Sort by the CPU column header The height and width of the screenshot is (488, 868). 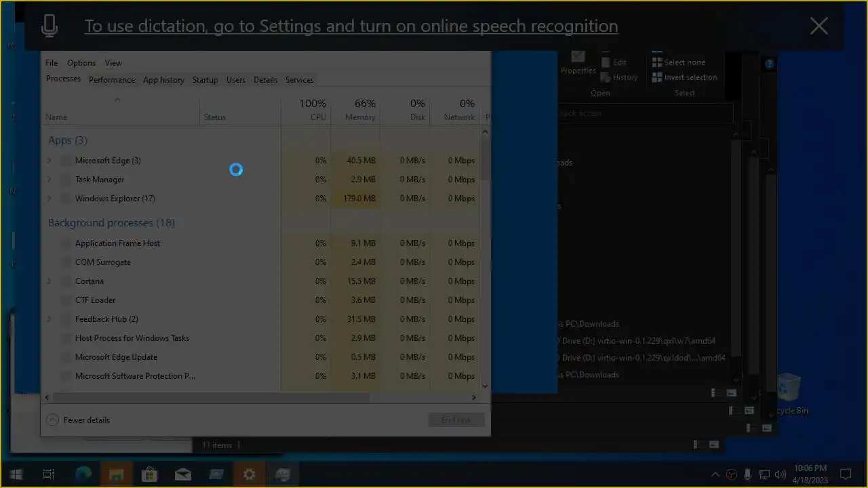tap(307, 110)
